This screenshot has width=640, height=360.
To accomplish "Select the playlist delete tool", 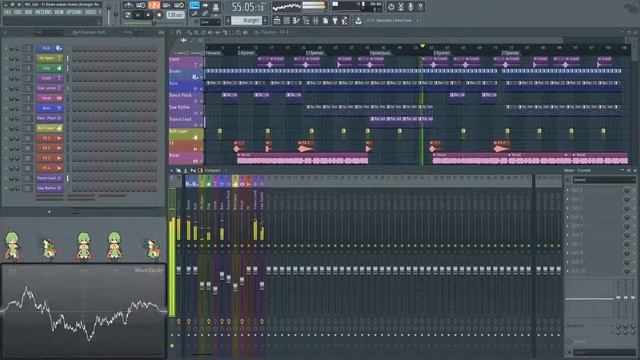I will 204,32.
